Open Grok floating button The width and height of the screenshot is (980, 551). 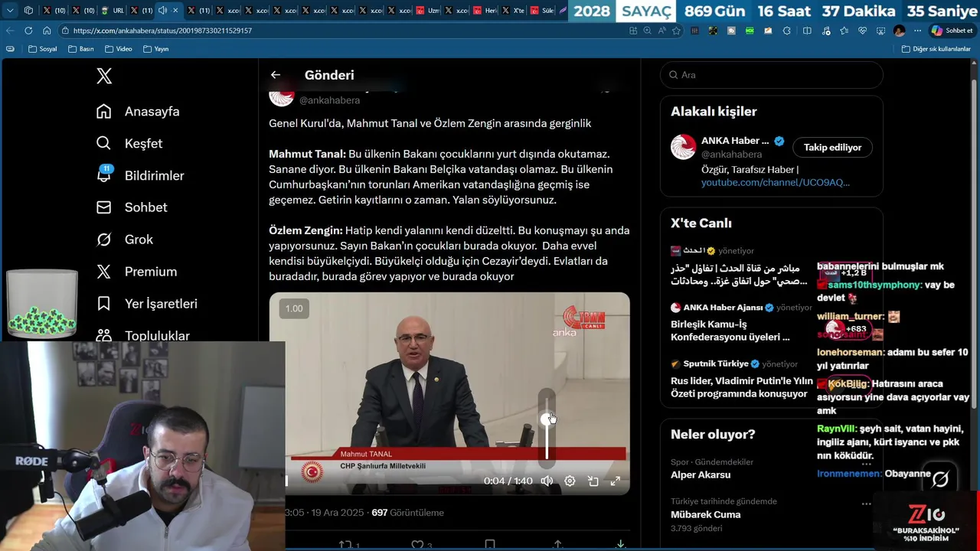point(940,479)
